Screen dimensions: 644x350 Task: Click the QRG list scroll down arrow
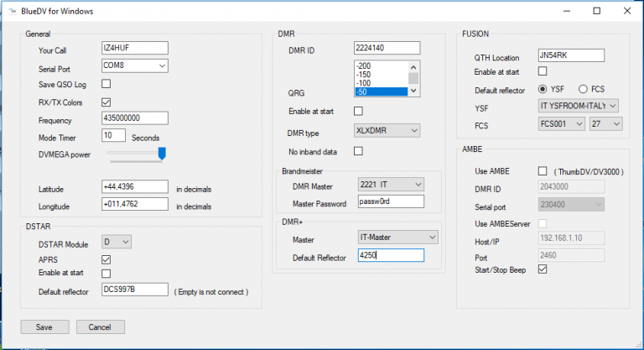(413, 91)
